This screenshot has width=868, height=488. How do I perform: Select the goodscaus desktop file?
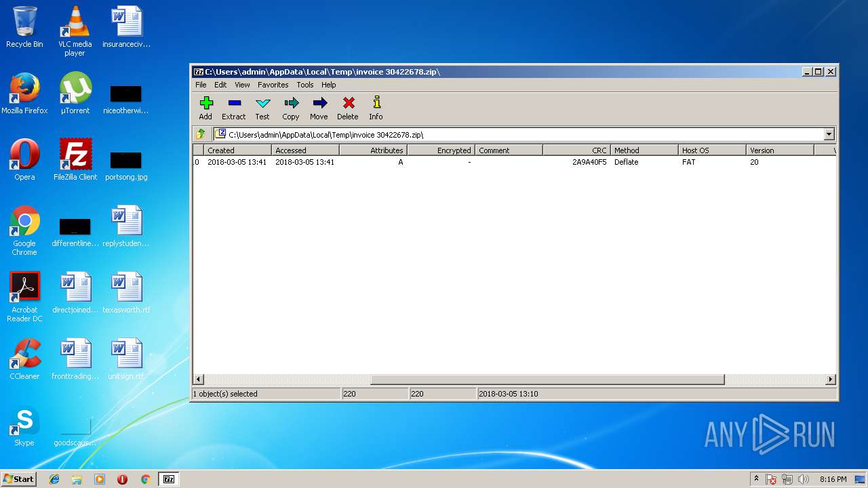pos(75,432)
